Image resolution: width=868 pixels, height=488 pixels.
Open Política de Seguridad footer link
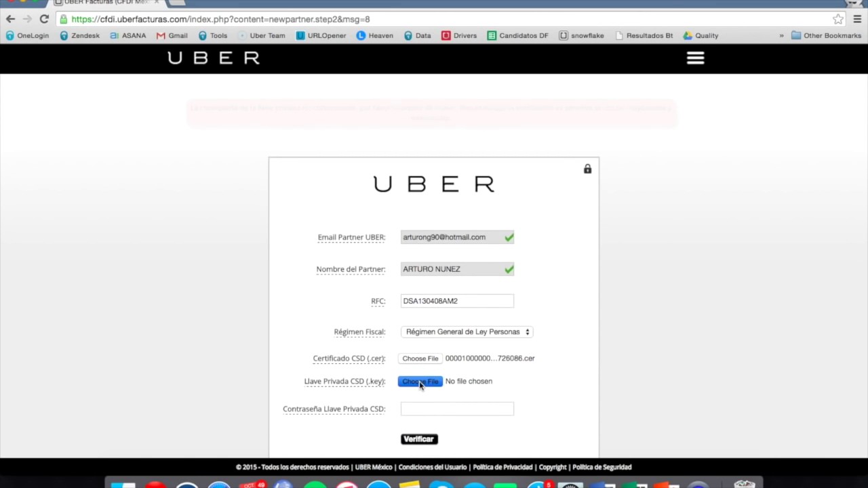(602, 467)
